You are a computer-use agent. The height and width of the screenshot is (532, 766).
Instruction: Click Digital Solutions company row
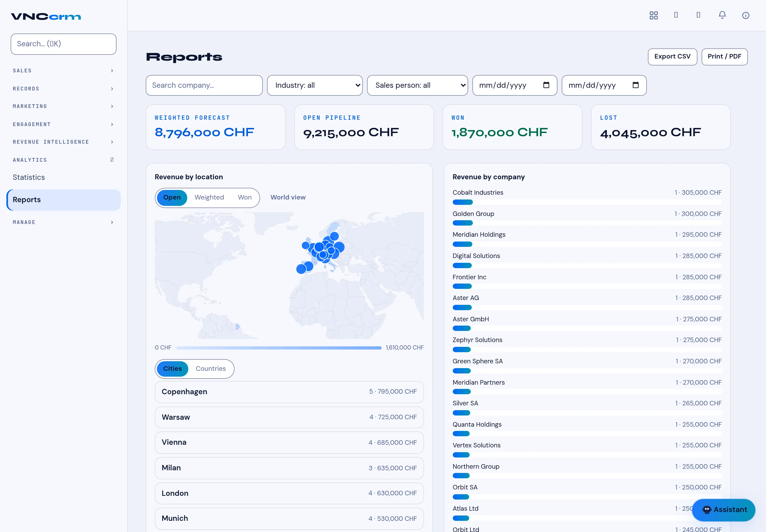pyautogui.click(x=587, y=260)
